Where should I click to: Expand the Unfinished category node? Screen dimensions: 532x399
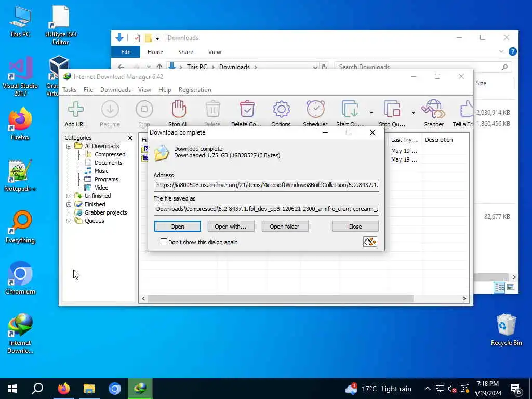click(69, 196)
